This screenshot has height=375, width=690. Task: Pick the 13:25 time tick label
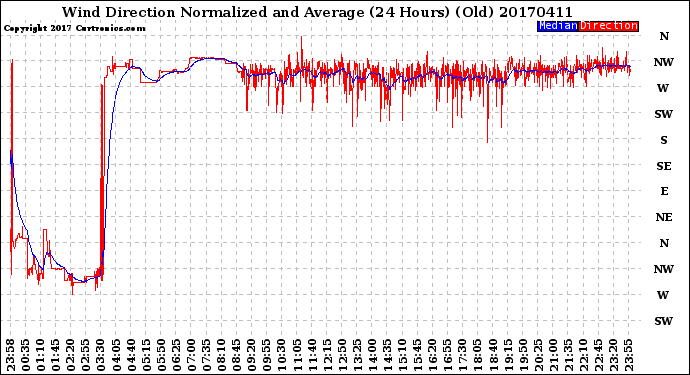[x=356, y=355]
